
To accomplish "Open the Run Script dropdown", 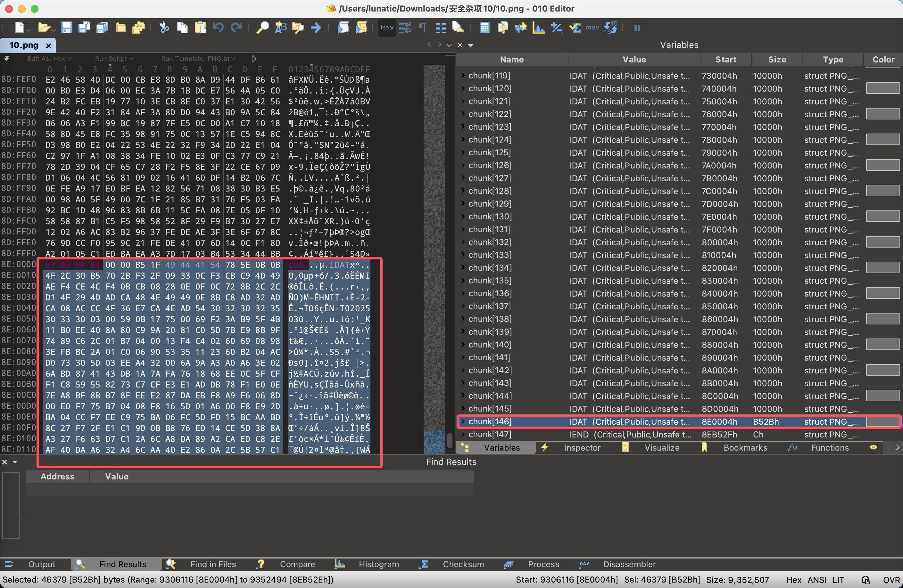I will point(114,58).
